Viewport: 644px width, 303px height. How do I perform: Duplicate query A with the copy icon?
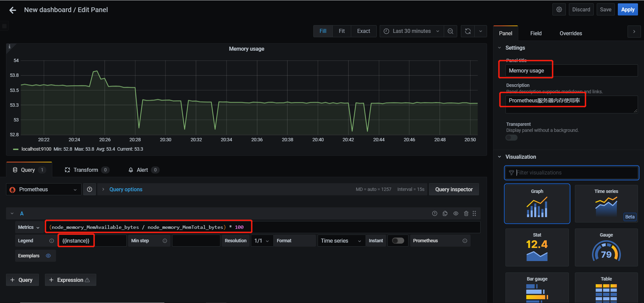point(445,213)
